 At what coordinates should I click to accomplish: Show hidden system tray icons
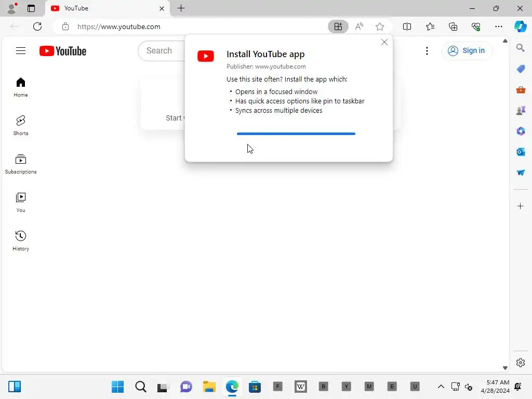click(x=441, y=387)
